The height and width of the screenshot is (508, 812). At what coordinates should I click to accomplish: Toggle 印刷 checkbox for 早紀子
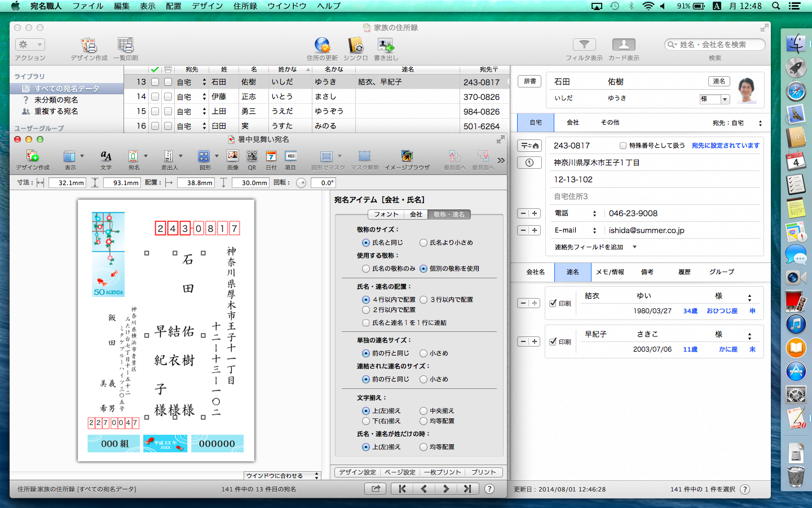[x=553, y=341]
